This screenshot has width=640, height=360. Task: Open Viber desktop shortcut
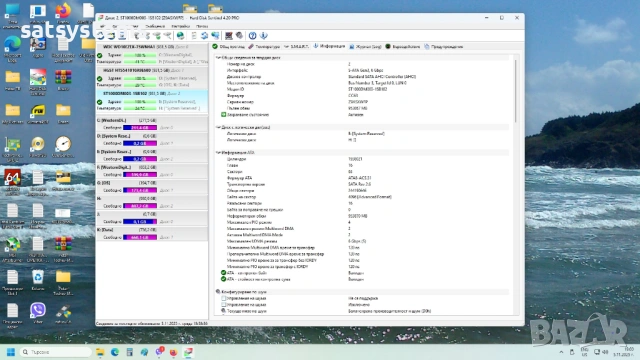38,313
